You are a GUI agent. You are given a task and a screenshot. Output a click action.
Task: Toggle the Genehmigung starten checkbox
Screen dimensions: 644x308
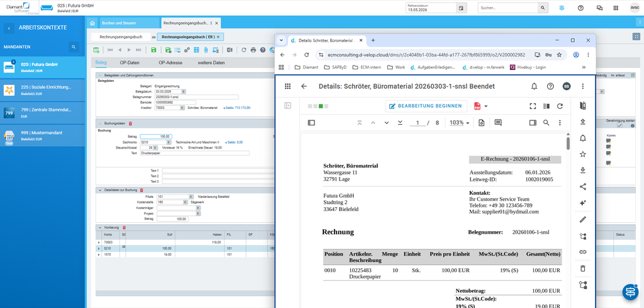point(619,126)
